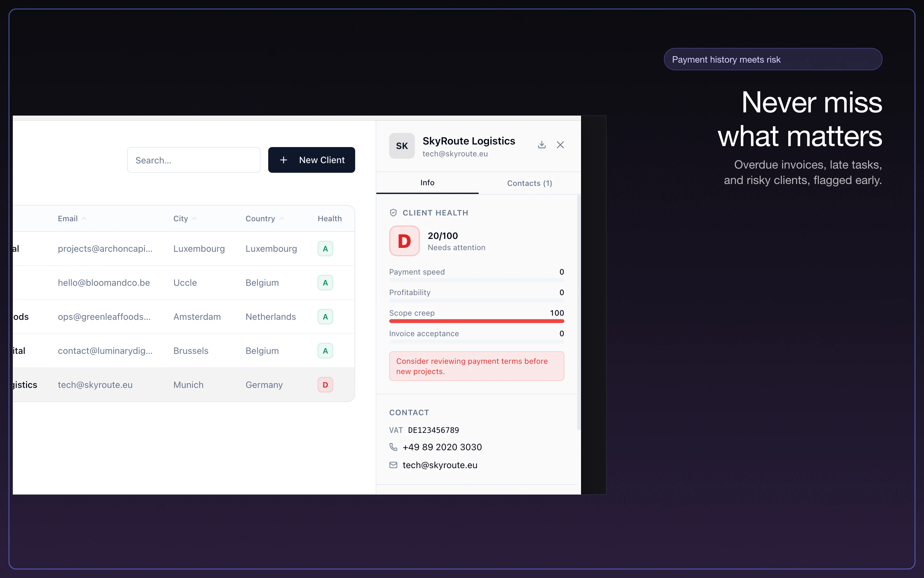Click the large D health grade badge

click(x=404, y=241)
